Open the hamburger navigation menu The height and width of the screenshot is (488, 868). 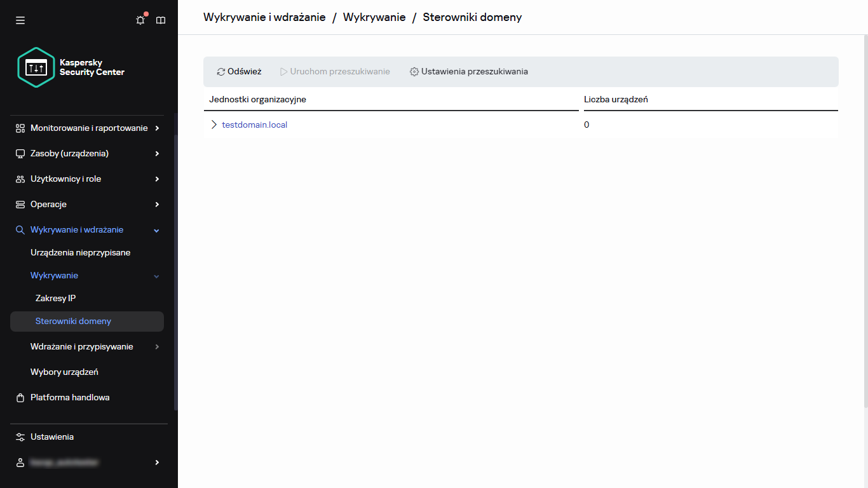coord(20,20)
